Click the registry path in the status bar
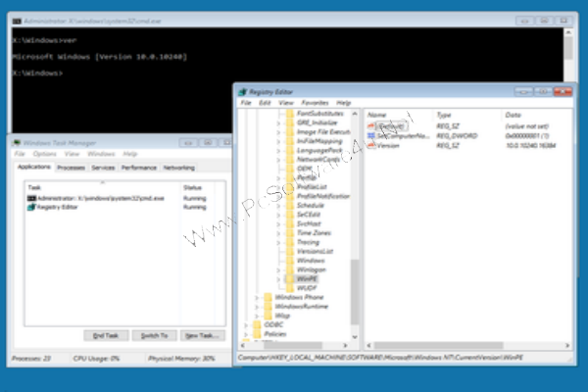This screenshot has height=392, width=588. click(380, 358)
